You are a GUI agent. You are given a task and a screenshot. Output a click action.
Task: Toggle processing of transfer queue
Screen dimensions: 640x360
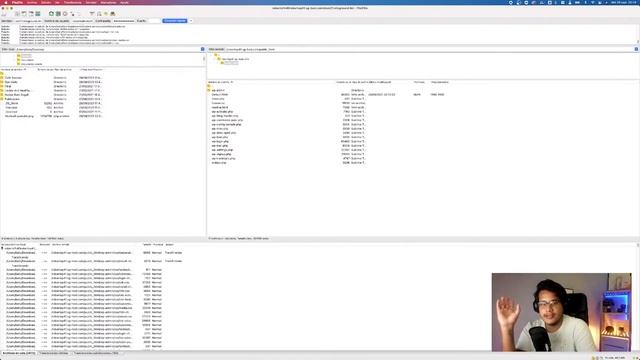click(58, 14)
